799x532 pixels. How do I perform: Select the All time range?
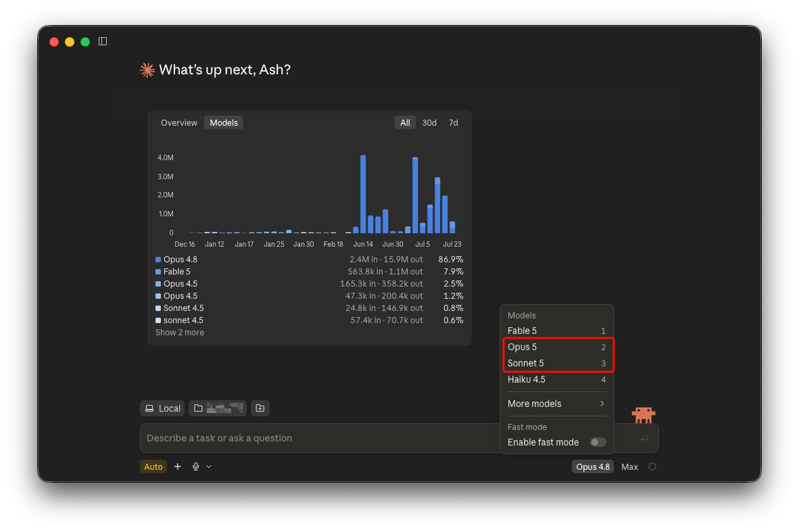pyautogui.click(x=405, y=123)
